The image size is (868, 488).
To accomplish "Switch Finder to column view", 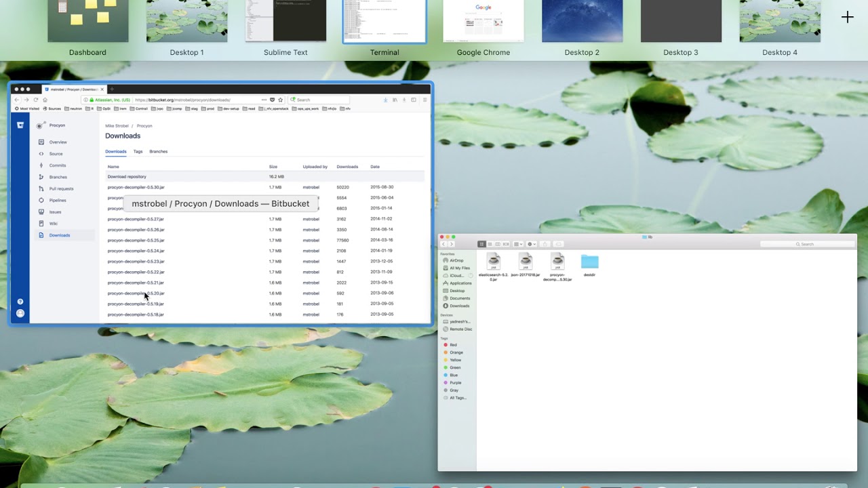I will (497, 244).
